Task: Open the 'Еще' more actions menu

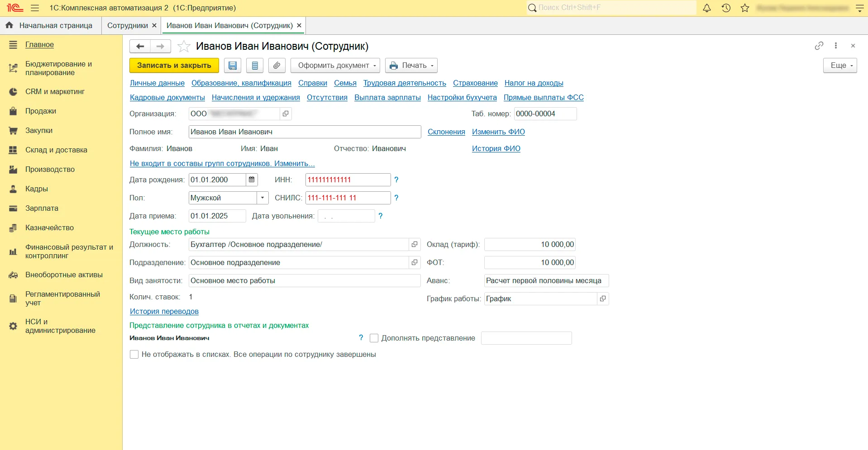Action: pyautogui.click(x=840, y=66)
